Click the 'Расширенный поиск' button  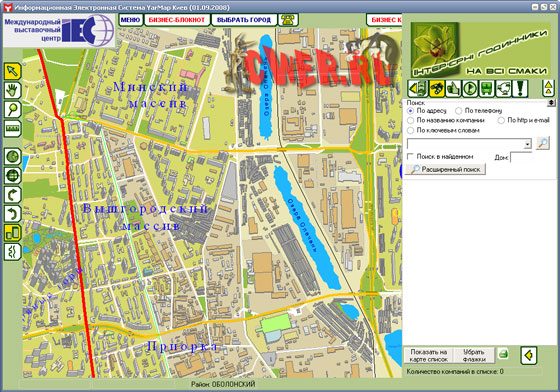pyautogui.click(x=446, y=169)
